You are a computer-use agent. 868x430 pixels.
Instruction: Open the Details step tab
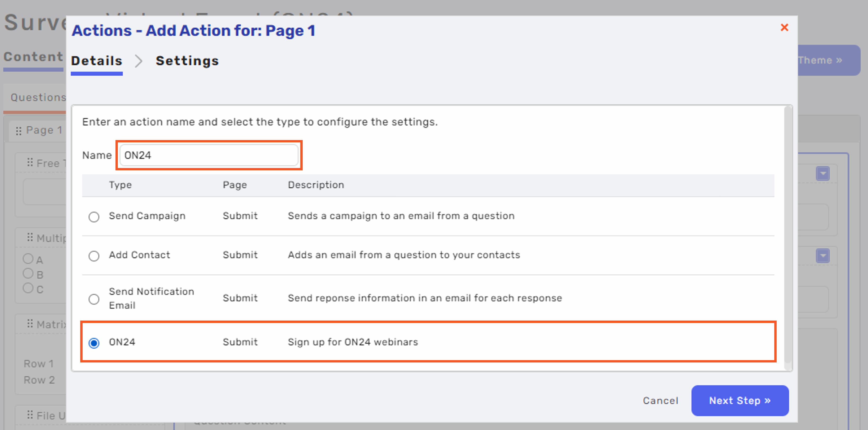coord(97,61)
